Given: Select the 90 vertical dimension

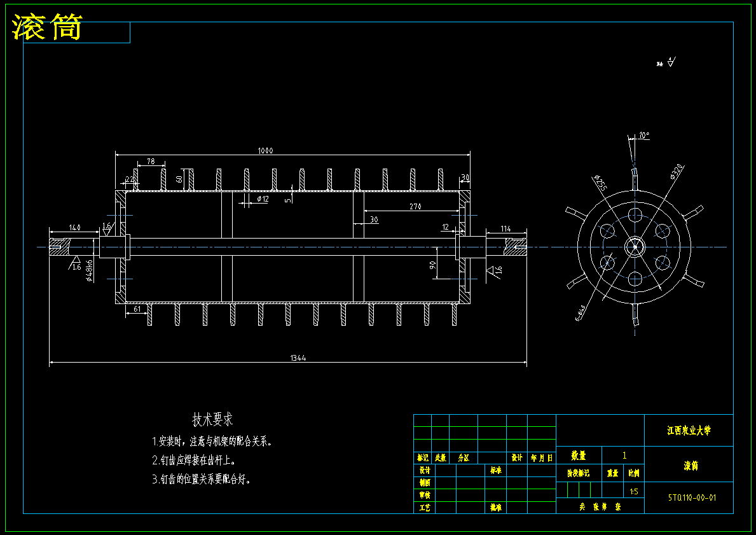Looking at the screenshot, I should pyautogui.click(x=432, y=265).
